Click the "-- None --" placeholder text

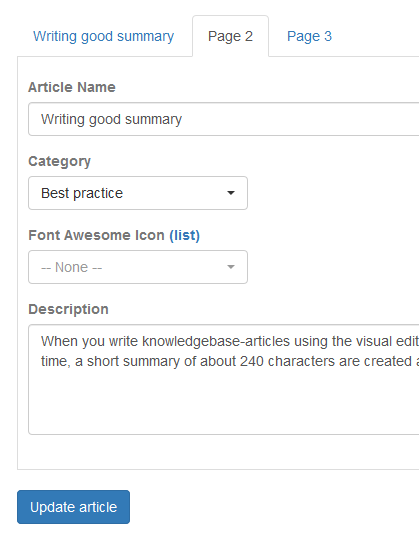pos(72,267)
